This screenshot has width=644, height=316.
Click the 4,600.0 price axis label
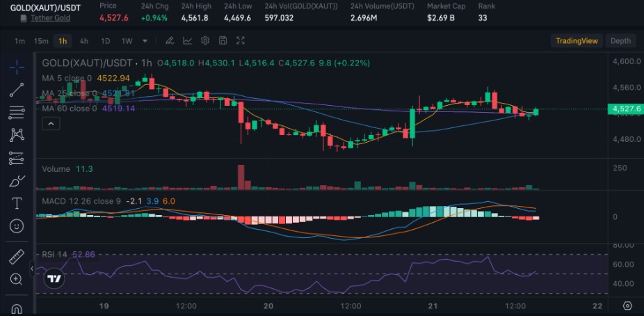[627, 62]
